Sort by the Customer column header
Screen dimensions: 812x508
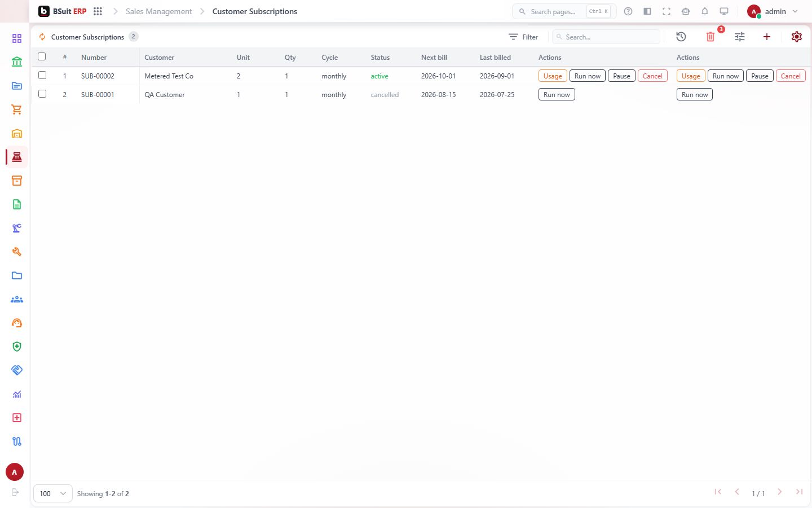159,58
